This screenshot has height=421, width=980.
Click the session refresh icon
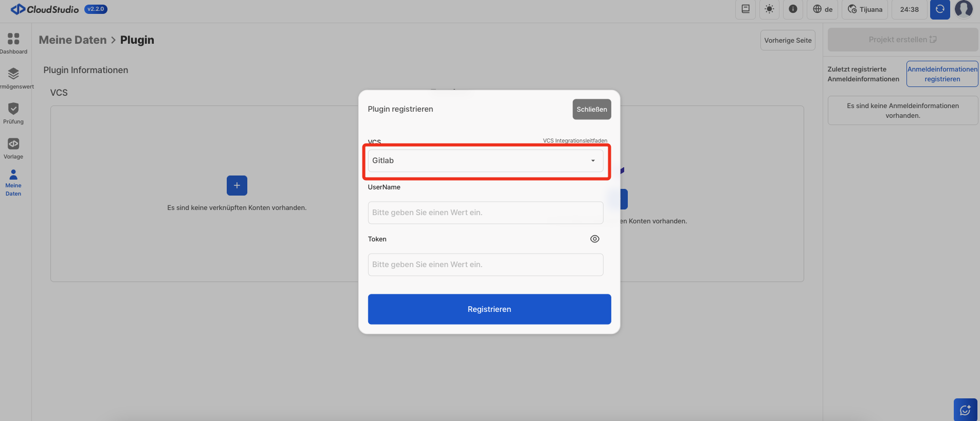[939, 9]
